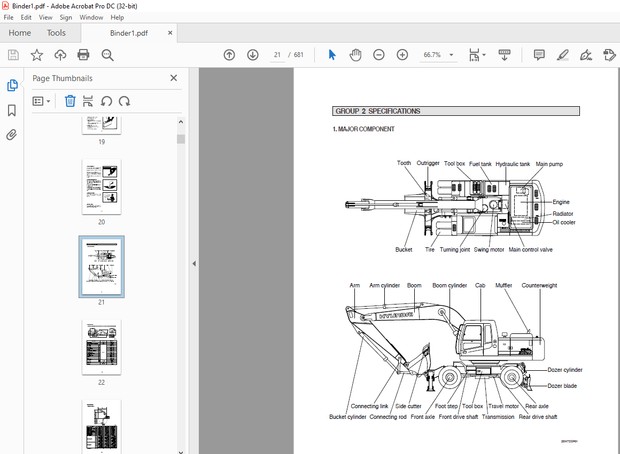Open thumbnail options dropdown menu
Screen dimensions: 620x454
[x=41, y=101]
